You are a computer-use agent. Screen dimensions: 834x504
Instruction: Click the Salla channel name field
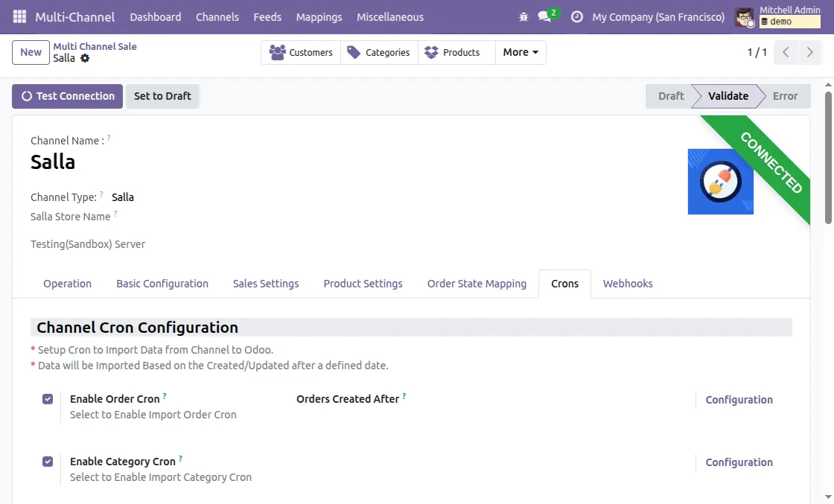53,162
